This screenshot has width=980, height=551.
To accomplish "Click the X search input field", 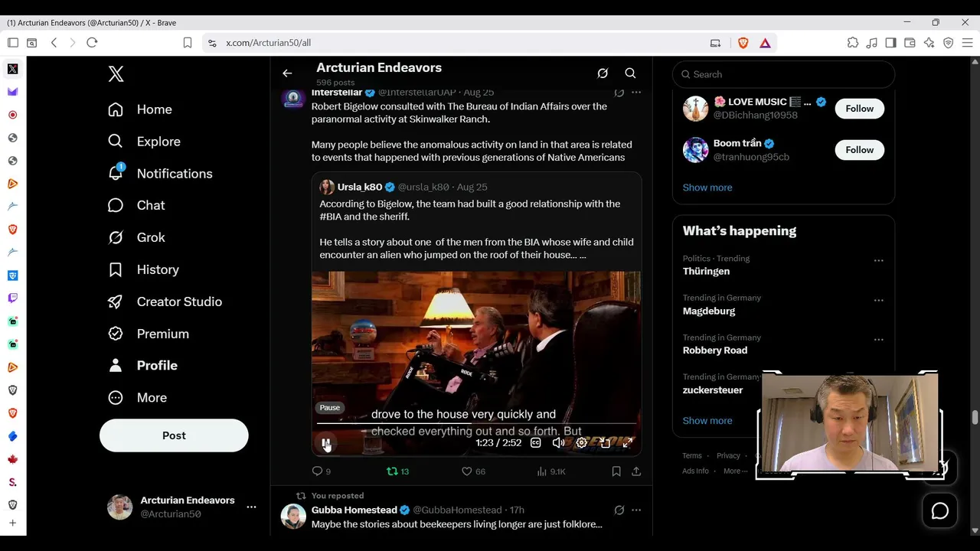I will coord(783,74).
